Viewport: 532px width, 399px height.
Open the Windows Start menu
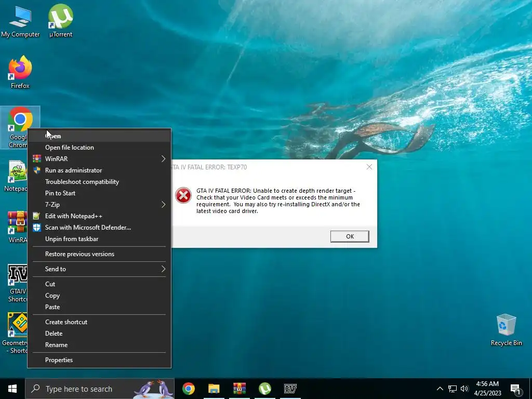[x=12, y=389]
